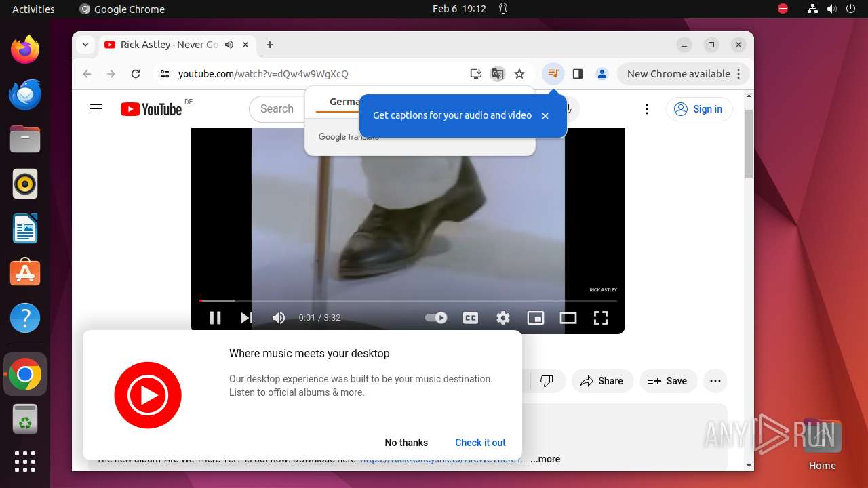
Task: Open Firefox from the dock
Action: [x=25, y=49]
